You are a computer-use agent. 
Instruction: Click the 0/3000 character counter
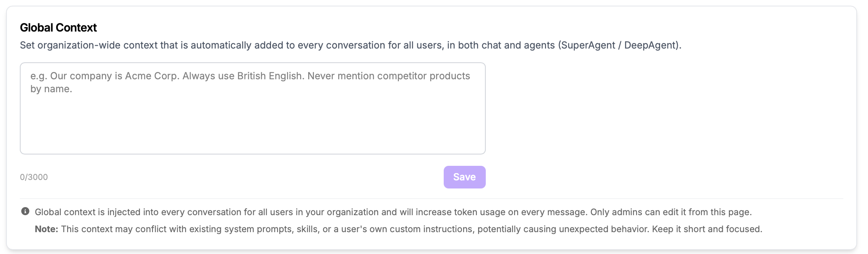[x=34, y=177]
